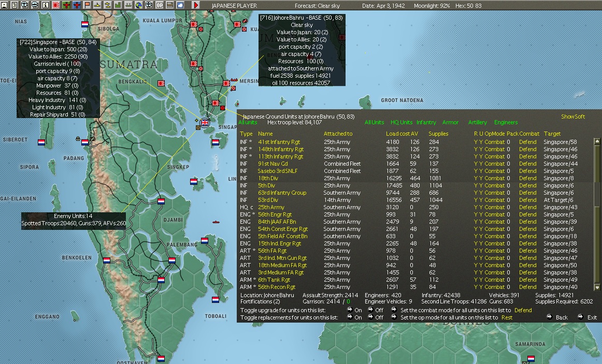This screenshot has width=602, height=364.
Task: Open the Sasebo 3rd SNLF unit
Action: (278, 171)
